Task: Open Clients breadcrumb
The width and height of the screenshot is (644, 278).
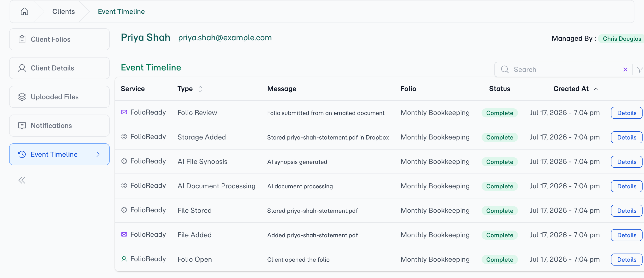Action: tap(63, 12)
